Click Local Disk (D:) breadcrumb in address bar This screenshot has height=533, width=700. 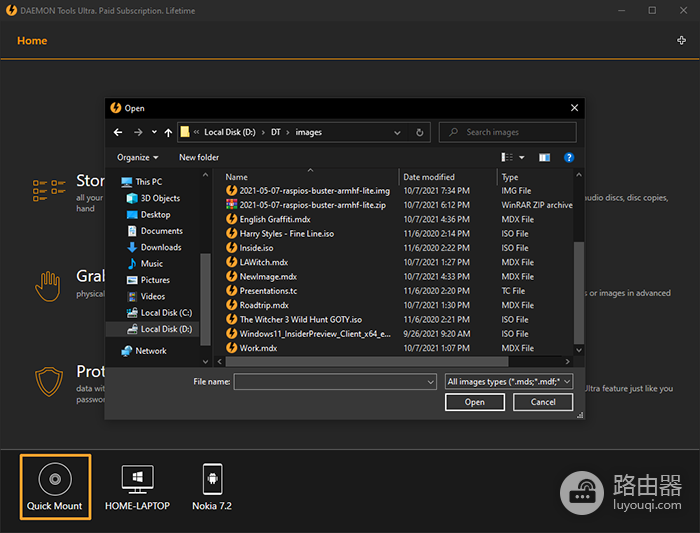230,133
